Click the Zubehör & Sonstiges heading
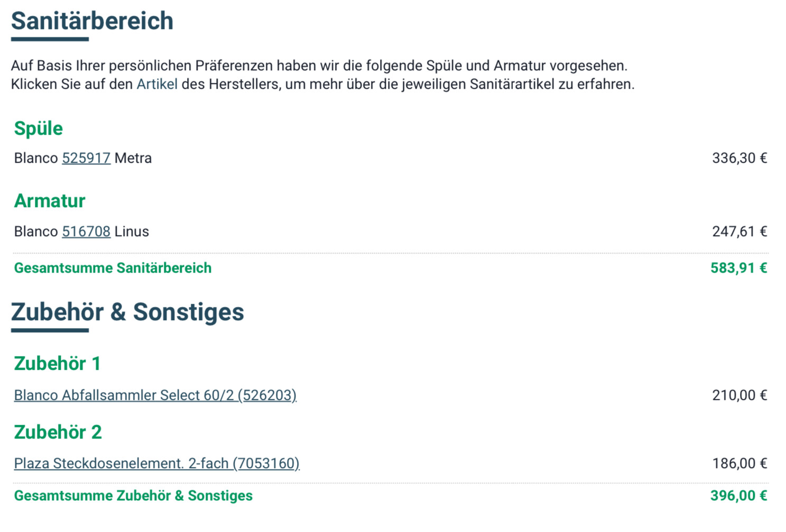 (x=127, y=312)
